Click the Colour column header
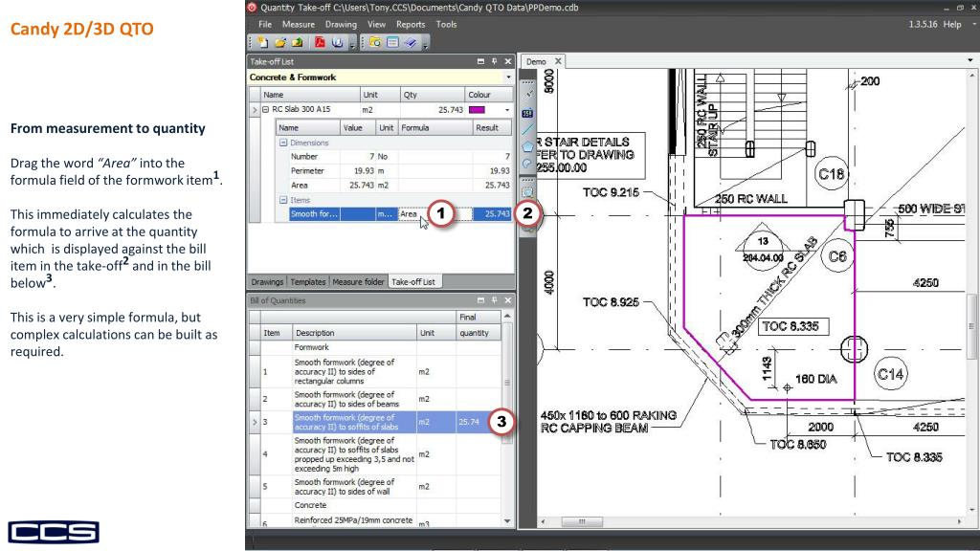This screenshot has width=980, height=551. (x=489, y=95)
